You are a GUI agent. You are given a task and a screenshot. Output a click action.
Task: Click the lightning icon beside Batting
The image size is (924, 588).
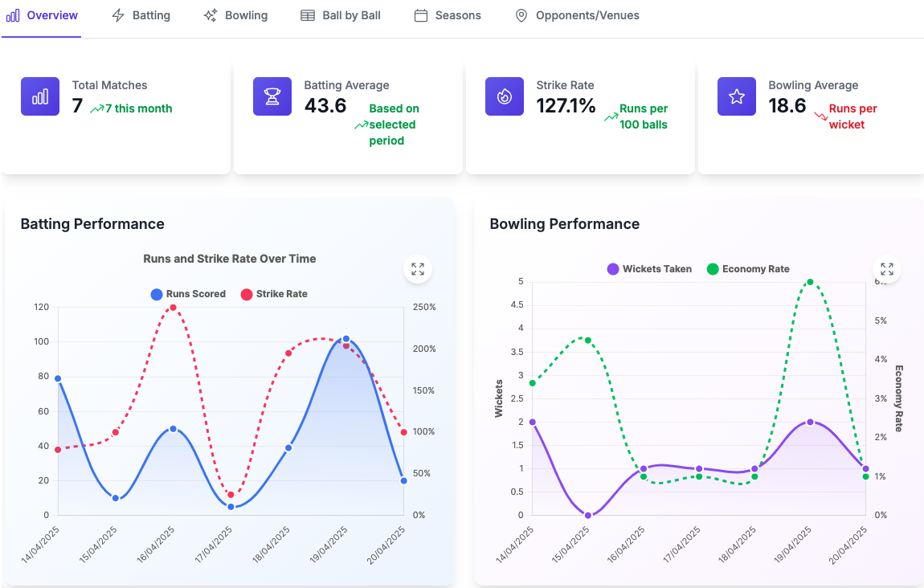point(116,14)
